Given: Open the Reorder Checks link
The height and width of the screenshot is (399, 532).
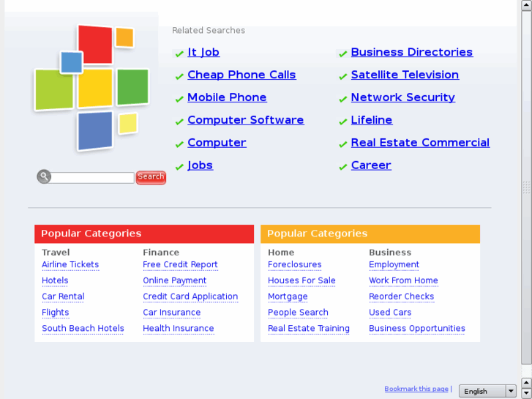Looking at the screenshot, I should pos(401,297).
